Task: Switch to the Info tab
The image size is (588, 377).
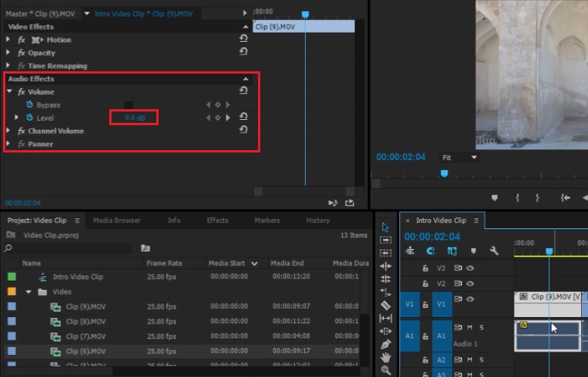Action: pyautogui.click(x=174, y=220)
